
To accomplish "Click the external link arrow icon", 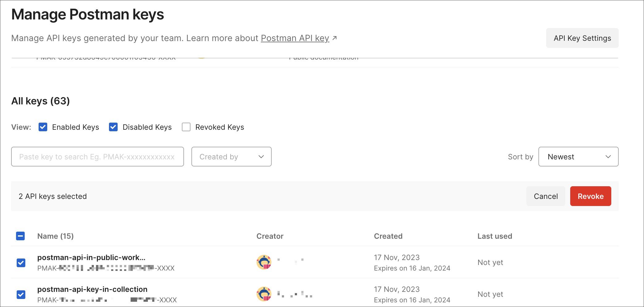I will click(x=334, y=38).
